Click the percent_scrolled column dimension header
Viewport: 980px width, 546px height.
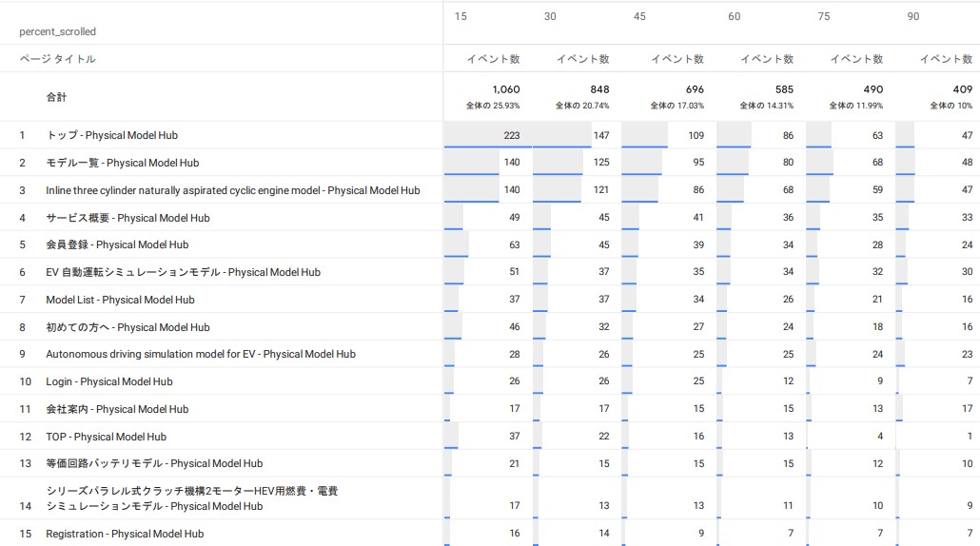pyautogui.click(x=57, y=31)
